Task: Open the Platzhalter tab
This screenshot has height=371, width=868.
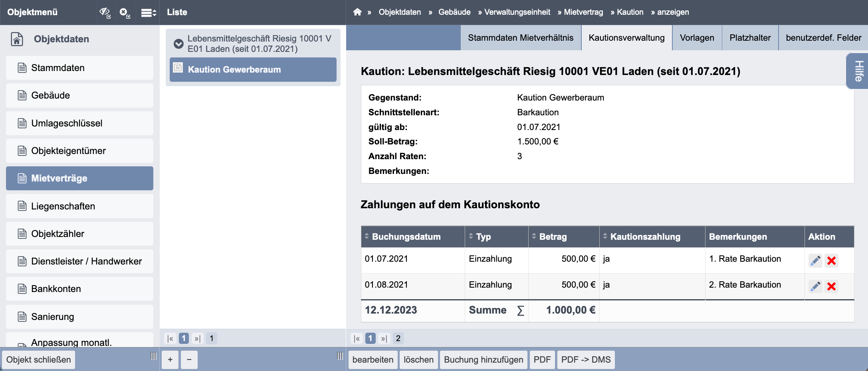Action: tap(750, 38)
